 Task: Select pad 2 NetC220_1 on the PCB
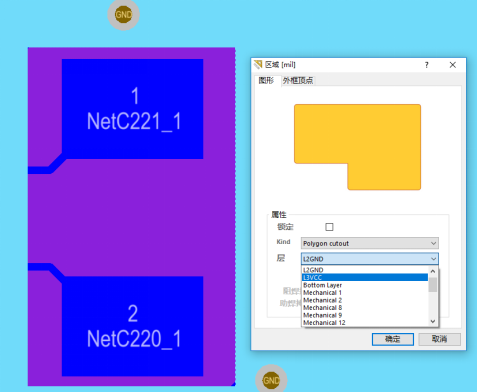pyautogui.click(x=133, y=326)
